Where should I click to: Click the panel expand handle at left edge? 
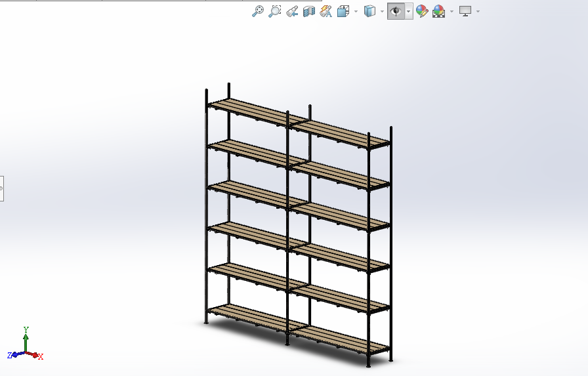click(x=1, y=188)
